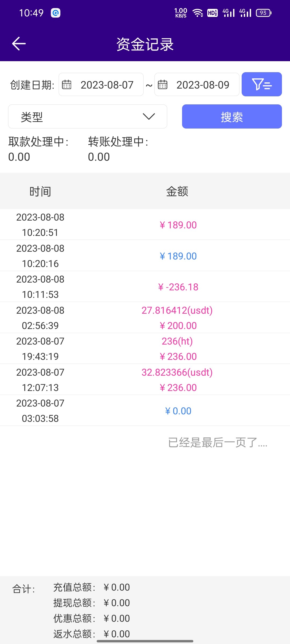290x644 pixels.
Task: Edit the start date 2023-08-07 field
Action: (107, 85)
